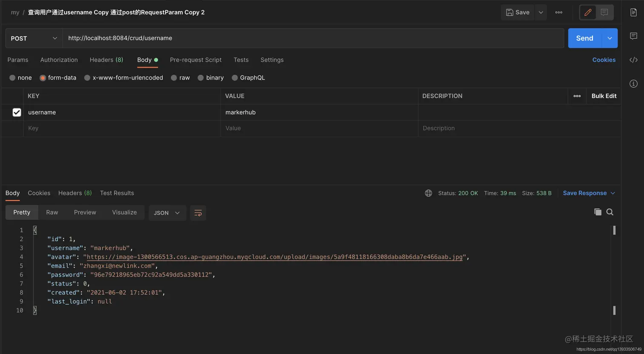Open the Settings tab

272,60
